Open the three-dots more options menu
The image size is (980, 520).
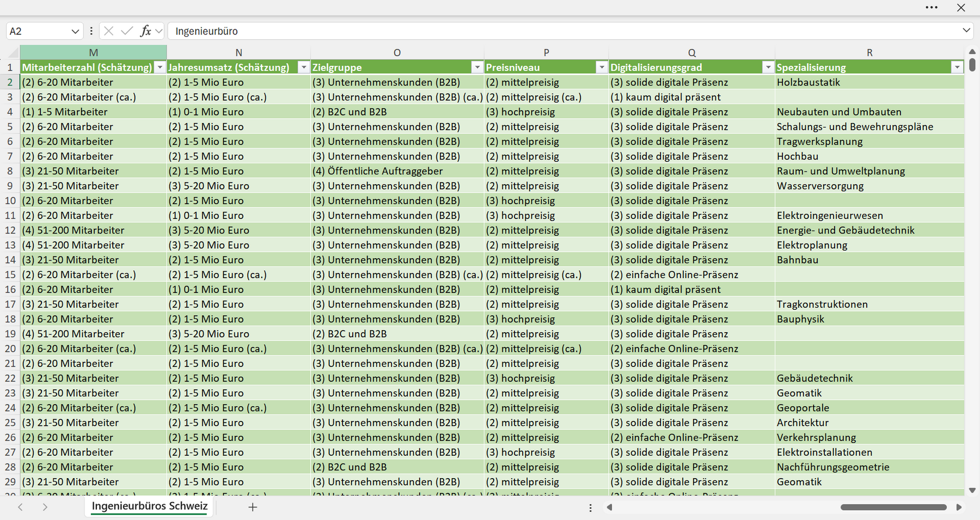(932, 8)
